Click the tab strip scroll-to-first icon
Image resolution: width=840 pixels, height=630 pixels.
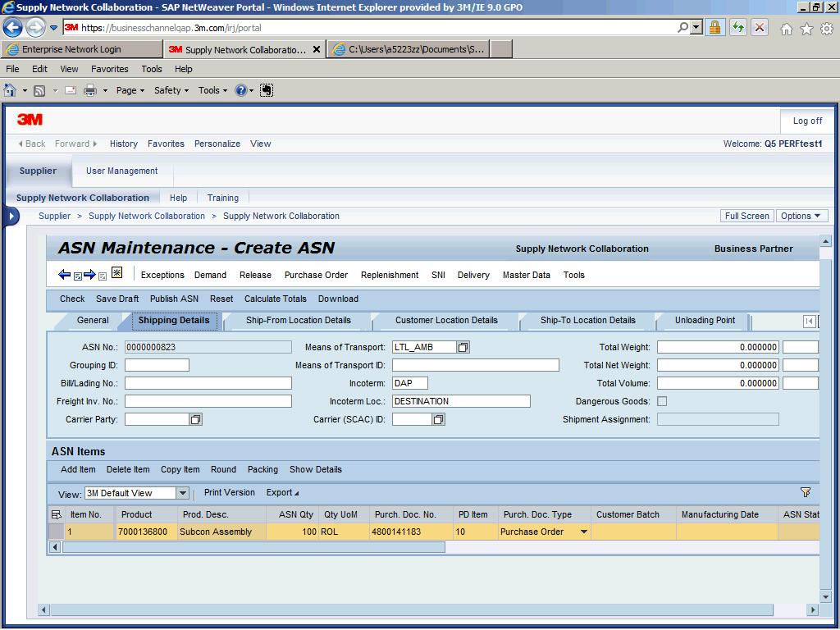(x=809, y=321)
